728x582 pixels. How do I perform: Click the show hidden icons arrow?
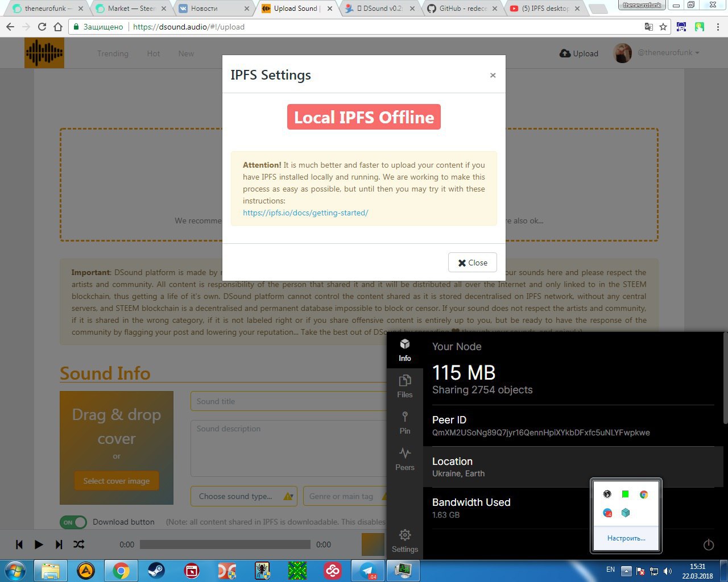point(626,571)
